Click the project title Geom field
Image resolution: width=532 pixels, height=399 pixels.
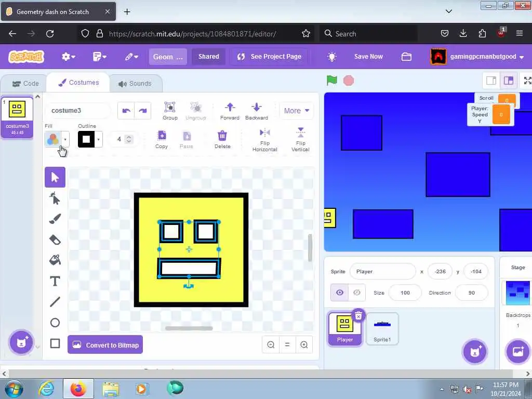(x=168, y=57)
